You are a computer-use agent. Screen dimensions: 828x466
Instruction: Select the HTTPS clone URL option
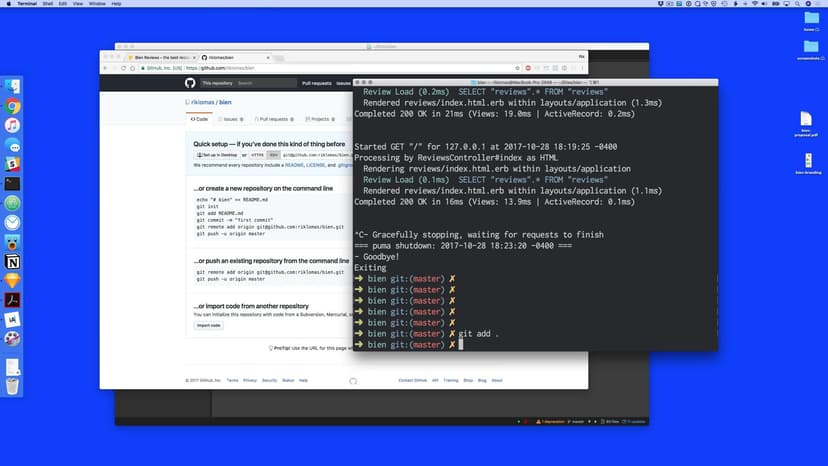click(257, 155)
